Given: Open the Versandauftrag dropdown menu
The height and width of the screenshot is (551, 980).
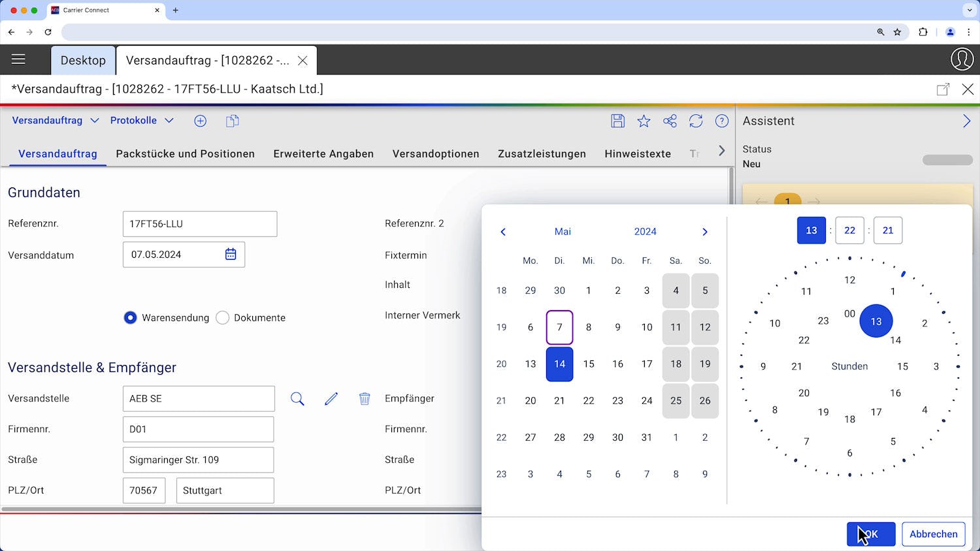Looking at the screenshot, I should (x=55, y=120).
